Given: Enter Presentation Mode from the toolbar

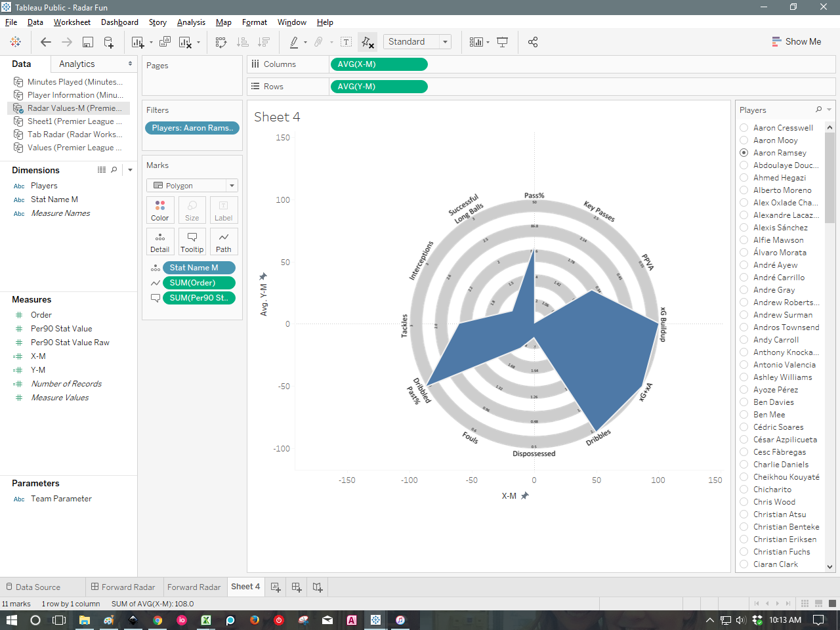Looking at the screenshot, I should point(502,41).
